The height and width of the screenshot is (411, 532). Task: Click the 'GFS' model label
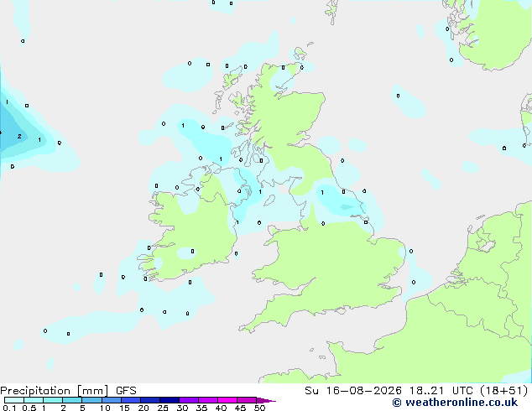coord(126,391)
